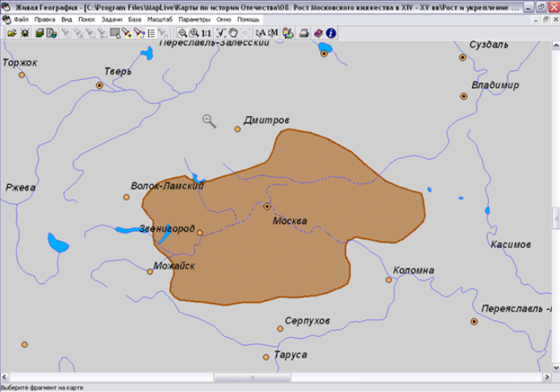
Task: Open the Масштаб menu
Action: pyautogui.click(x=159, y=18)
